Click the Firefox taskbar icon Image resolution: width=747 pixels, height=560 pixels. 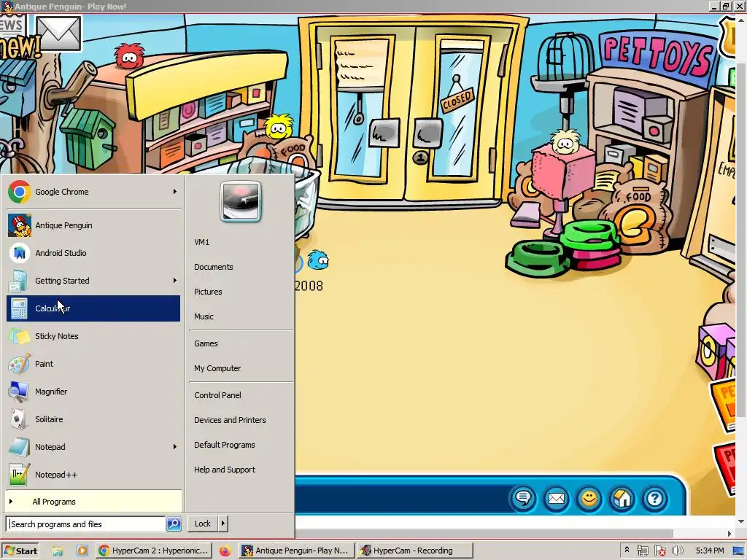tap(225, 551)
